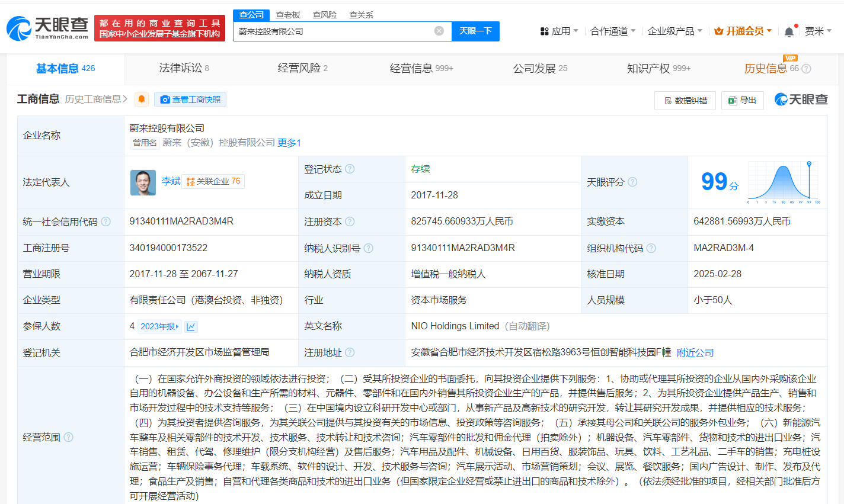Expand the 应用 dropdown menu

click(x=559, y=31)
